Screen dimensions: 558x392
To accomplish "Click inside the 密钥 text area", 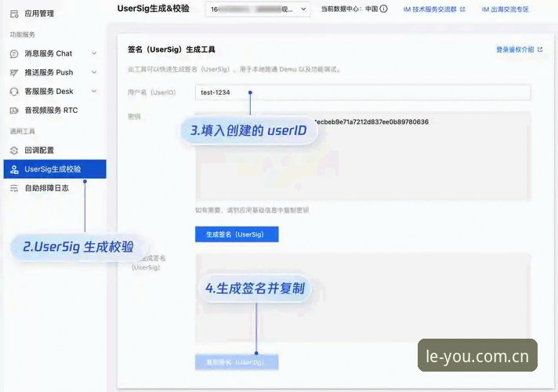I will click(363, 156).
